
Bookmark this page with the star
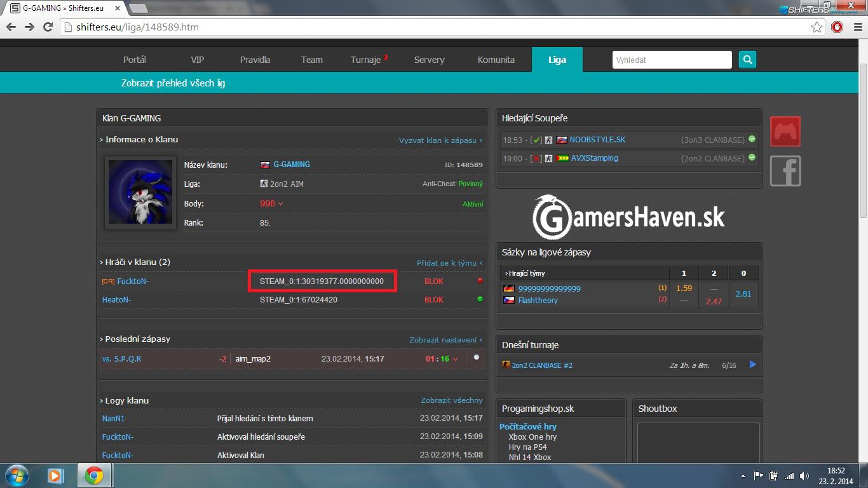click(x=817, y=27)
